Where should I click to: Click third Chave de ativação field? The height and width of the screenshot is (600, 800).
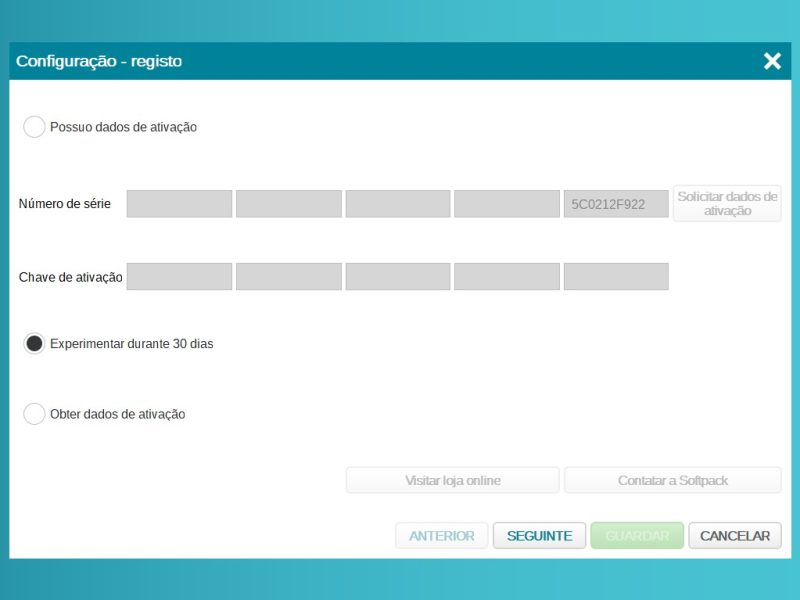pos(398,277)
